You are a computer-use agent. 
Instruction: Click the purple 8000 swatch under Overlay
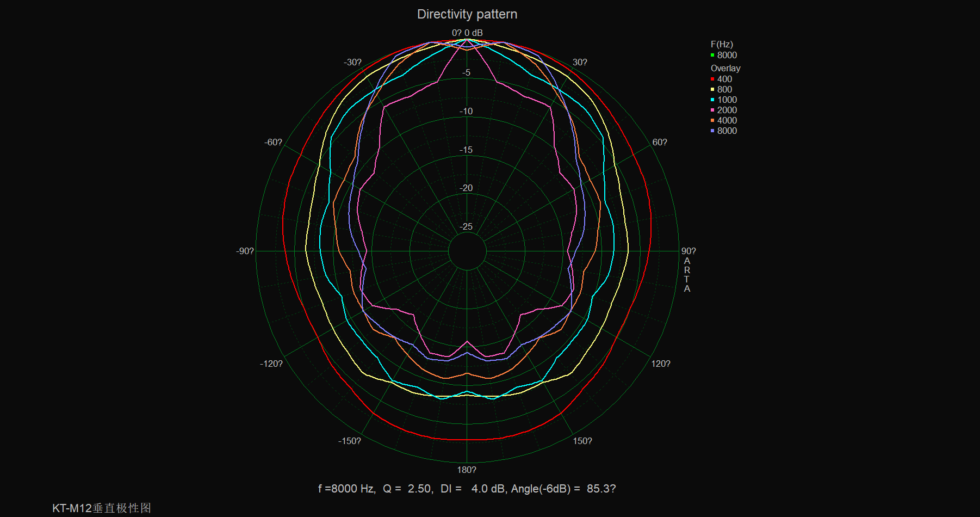pyautogui.click(x=712, y=131)
